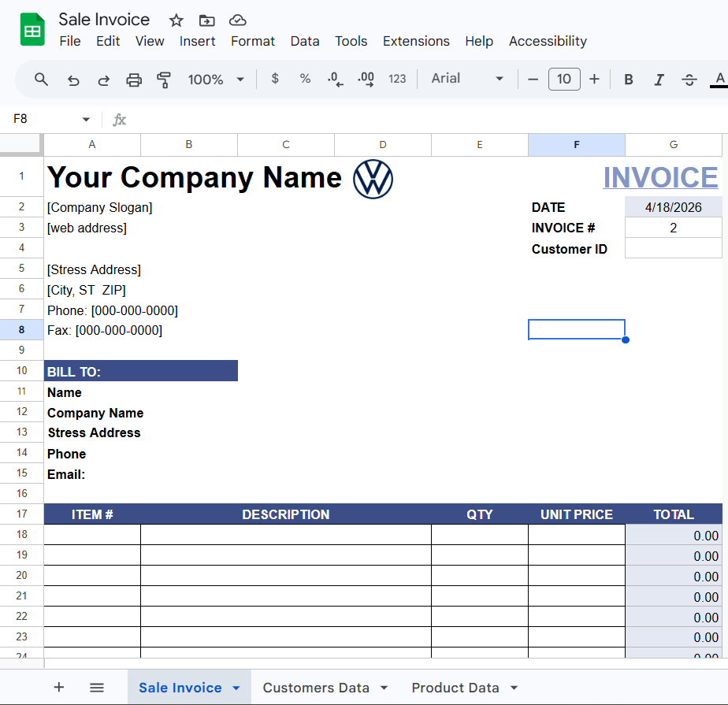Star the Sale Invoice document
The image size is (728, 705).
176,20
